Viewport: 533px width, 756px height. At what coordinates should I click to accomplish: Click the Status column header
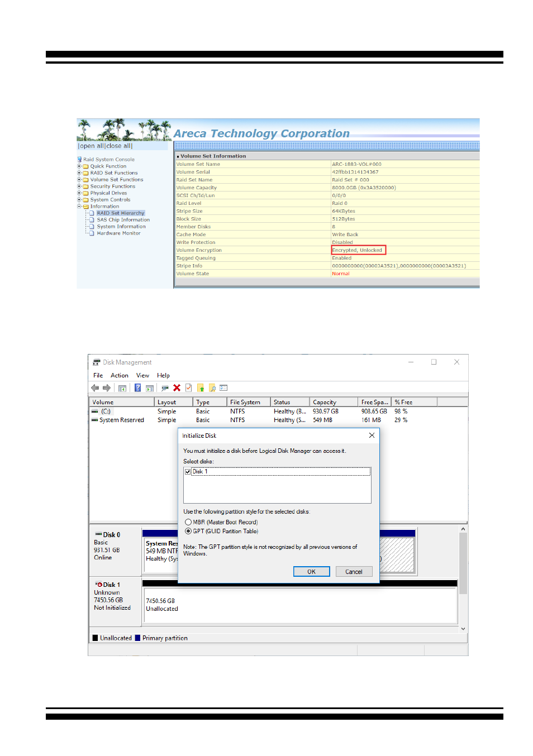point(290,402)
